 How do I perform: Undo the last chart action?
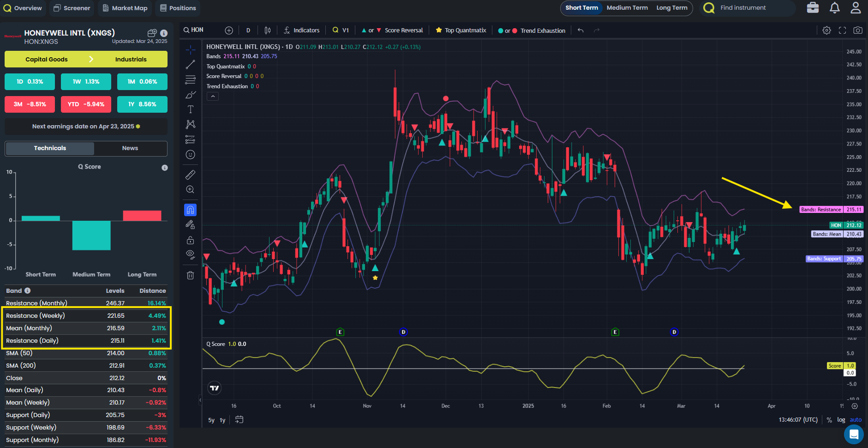pos(581,30)
